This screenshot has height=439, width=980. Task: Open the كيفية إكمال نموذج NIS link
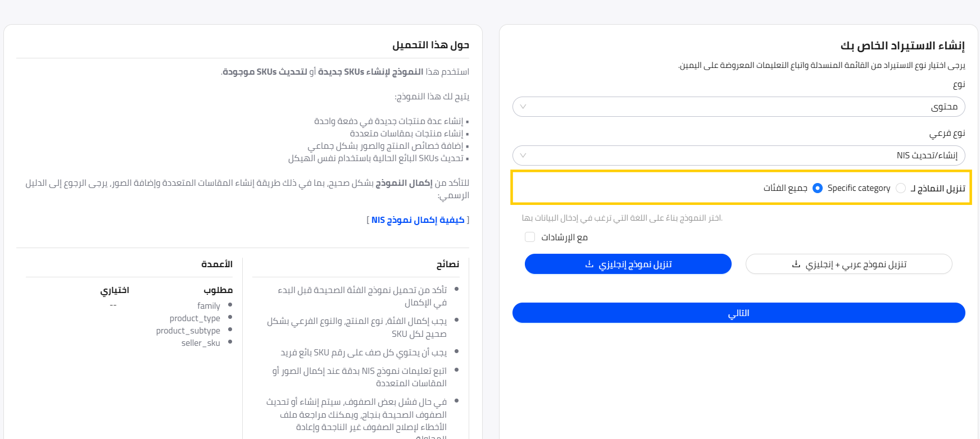tap(418, 219)
